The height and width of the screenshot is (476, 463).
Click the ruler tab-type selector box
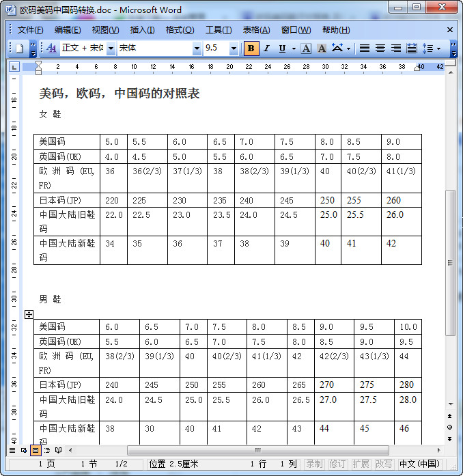[14, 67]
